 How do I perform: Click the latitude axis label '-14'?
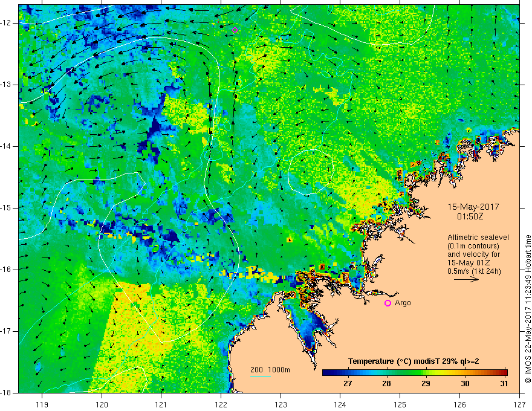6,146
